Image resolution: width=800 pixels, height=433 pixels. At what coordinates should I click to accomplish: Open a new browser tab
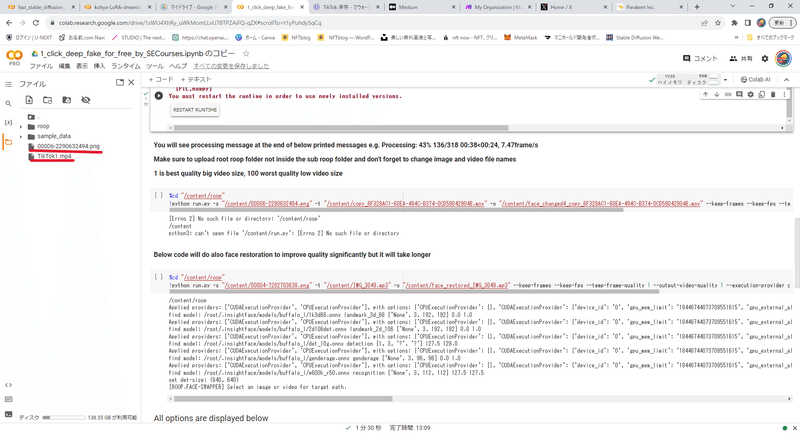[x=697, y=7]
